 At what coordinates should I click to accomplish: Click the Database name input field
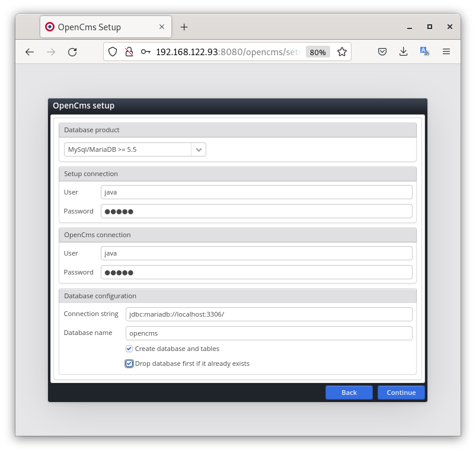(269, 333)
